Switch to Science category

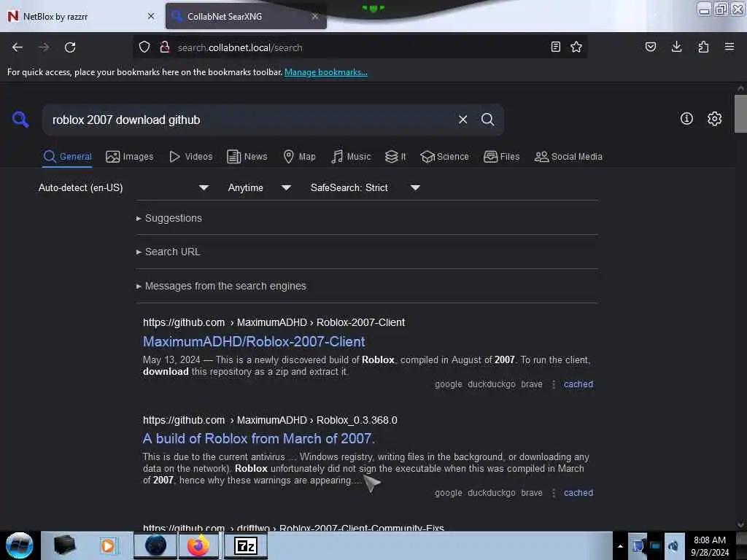444,157
